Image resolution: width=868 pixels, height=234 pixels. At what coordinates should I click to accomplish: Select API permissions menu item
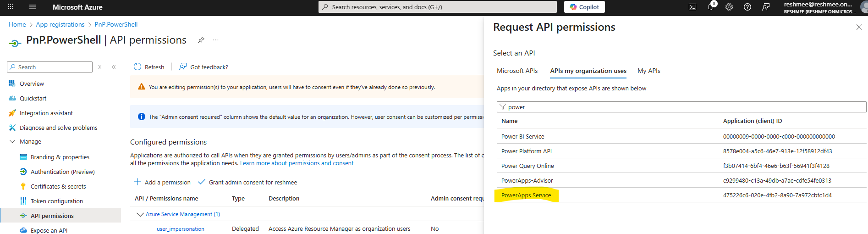click(60, 216)
